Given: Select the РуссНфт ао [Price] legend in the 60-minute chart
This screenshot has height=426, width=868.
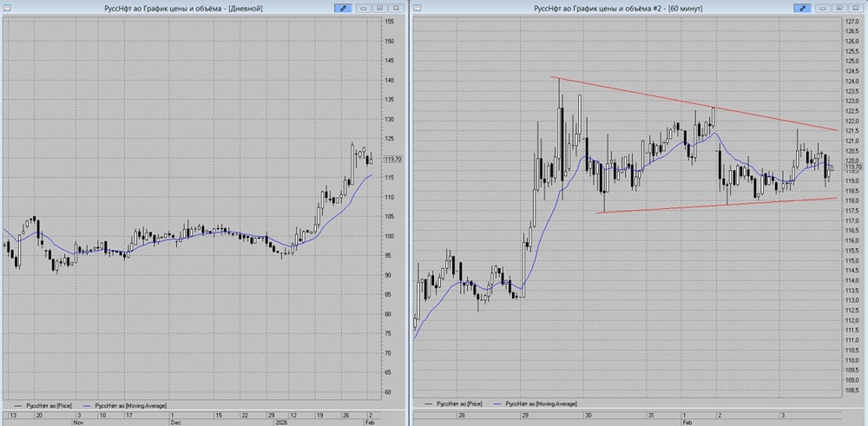Looking at the screenshot, I should click(453, 403).
